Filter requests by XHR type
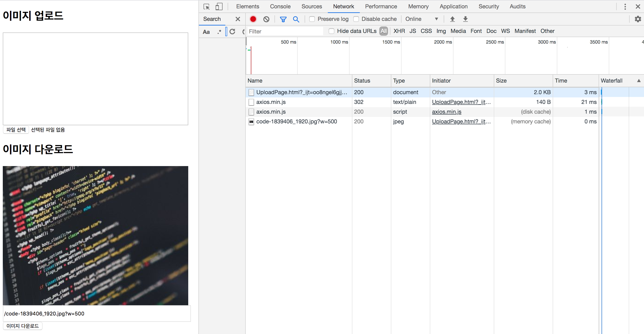 tap(399, 31)
